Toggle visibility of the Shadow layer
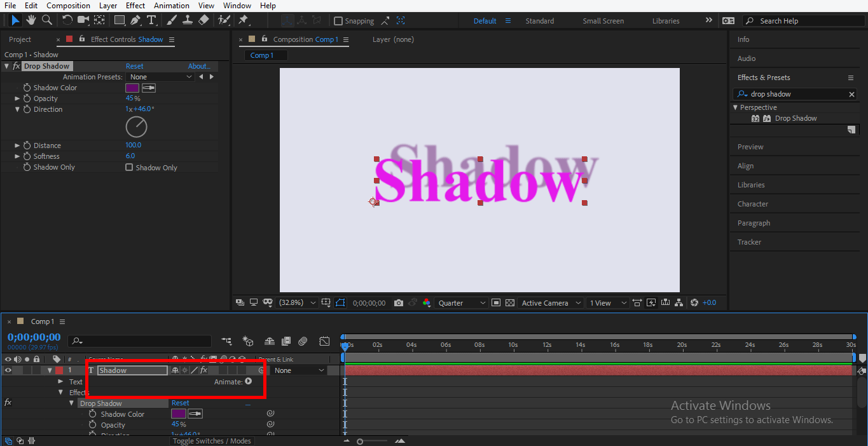 pyautogui.click(x=8, y=370)
